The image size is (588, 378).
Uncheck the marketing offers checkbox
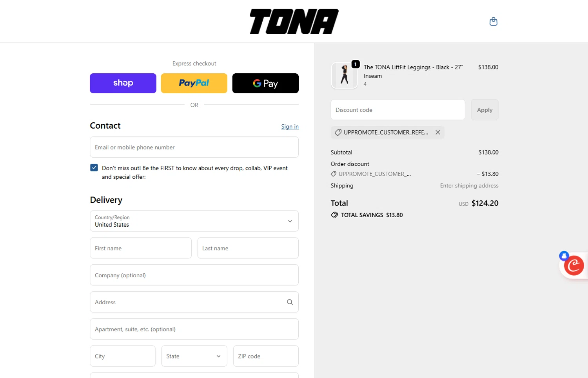pos(94,168)
